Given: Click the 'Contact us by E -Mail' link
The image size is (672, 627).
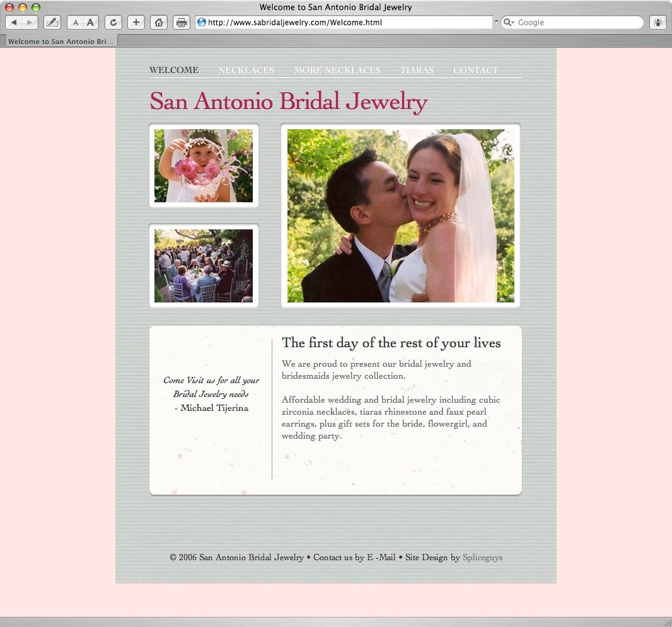Looking at the screenshot, I should (x=354, y=557).
